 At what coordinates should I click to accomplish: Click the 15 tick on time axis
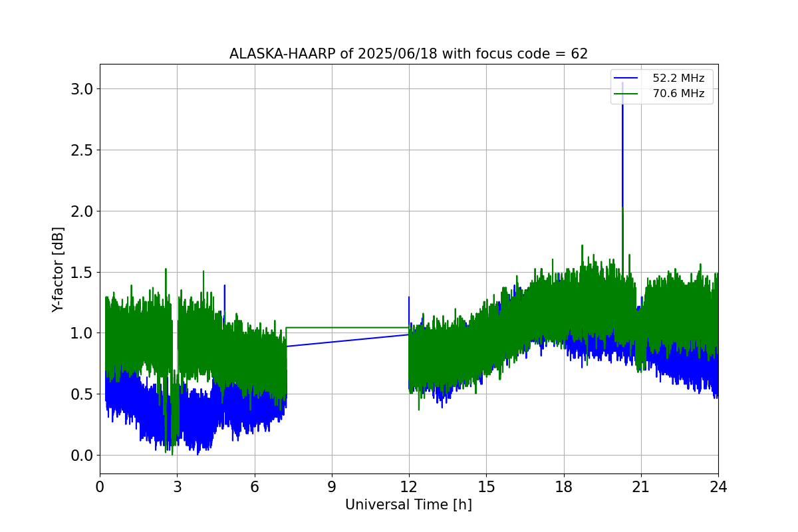(486, 486)
